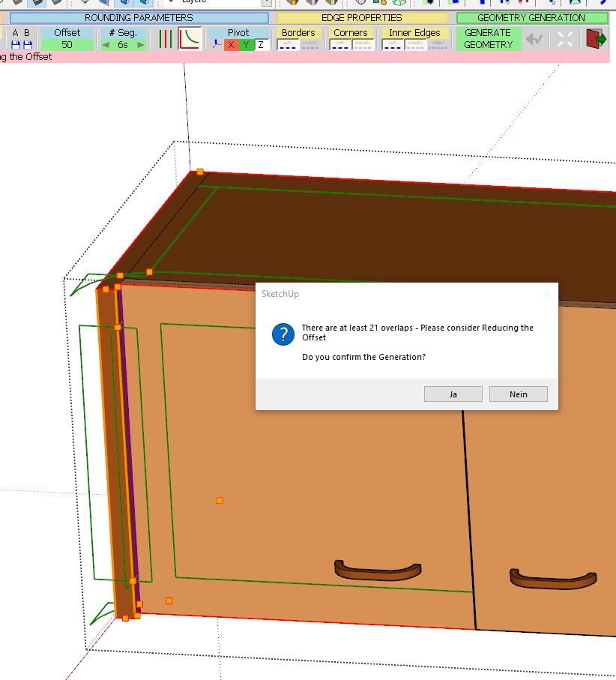Increase segment count with right arrow
The image size is (616, 680).
(x=140, y=45)
